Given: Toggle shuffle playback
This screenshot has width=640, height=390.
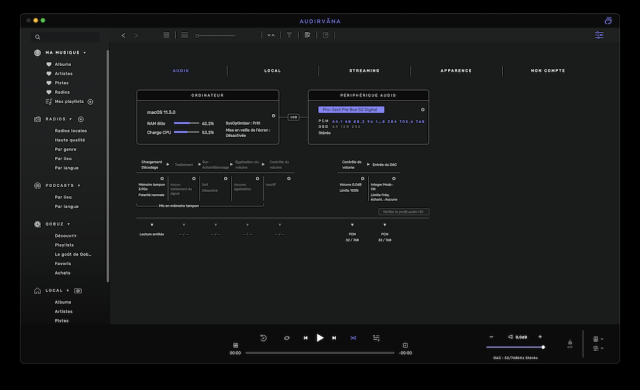Looking at the screenshot, I should (353, 338).
